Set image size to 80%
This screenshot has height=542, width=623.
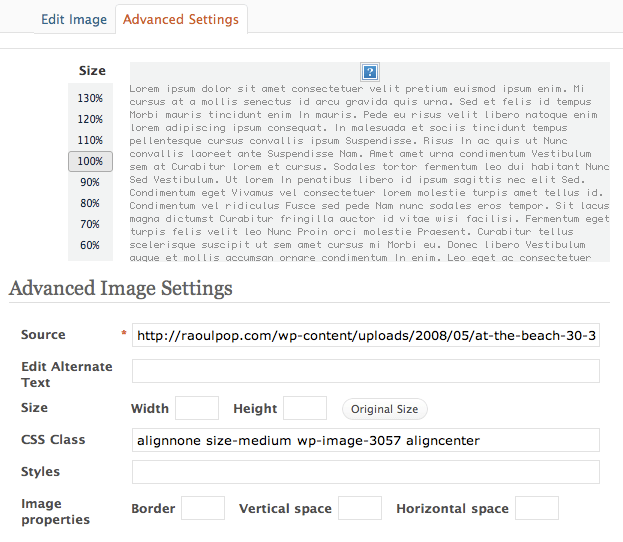(x=90, y=203)
